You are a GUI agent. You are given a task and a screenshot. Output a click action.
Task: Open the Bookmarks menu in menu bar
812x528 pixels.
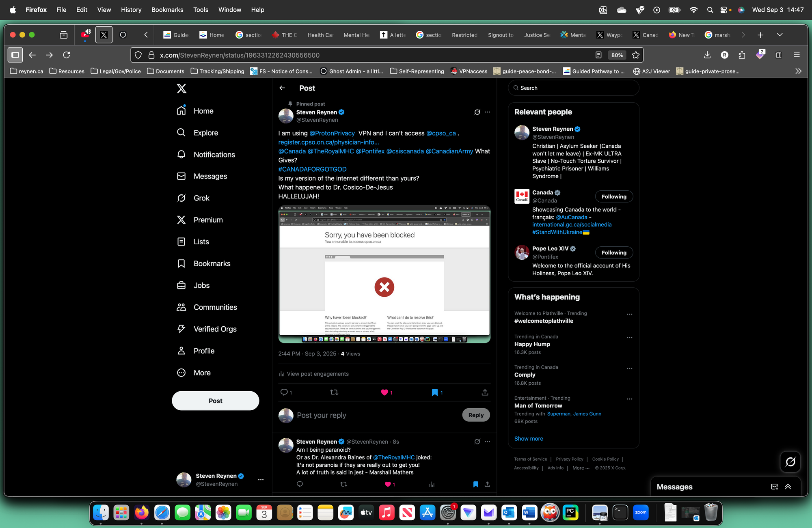click(x=167, y=10)
